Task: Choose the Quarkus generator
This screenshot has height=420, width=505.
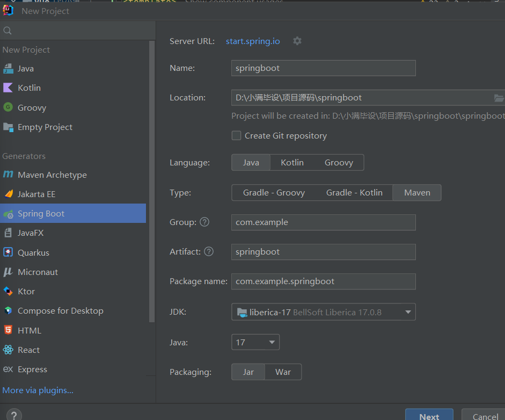Action: pos(33,252)
